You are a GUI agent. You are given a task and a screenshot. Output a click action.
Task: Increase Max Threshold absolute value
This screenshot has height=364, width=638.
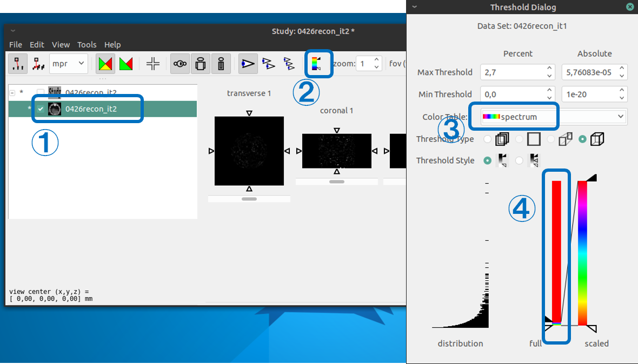pyautogui.click(x=622, y=68)
